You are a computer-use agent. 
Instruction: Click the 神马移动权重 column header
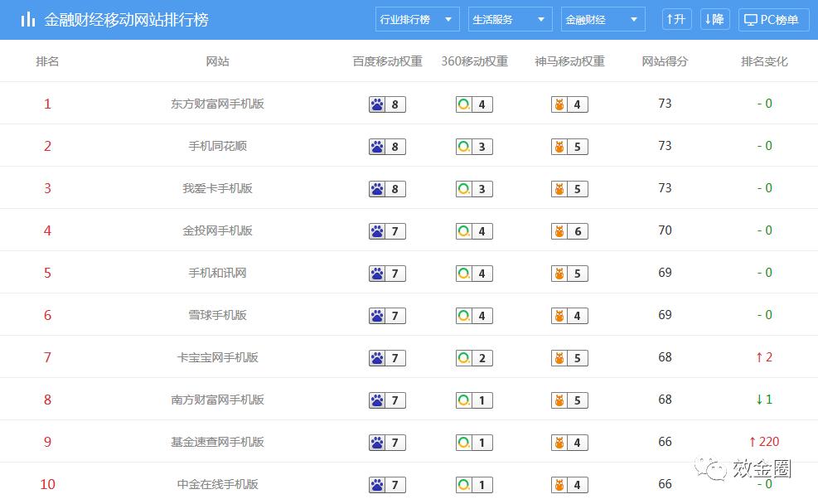click(x=569, y=61)
